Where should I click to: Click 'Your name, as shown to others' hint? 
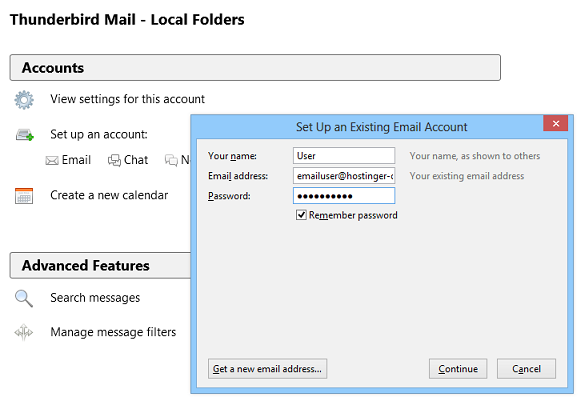[x=475, y=156]
